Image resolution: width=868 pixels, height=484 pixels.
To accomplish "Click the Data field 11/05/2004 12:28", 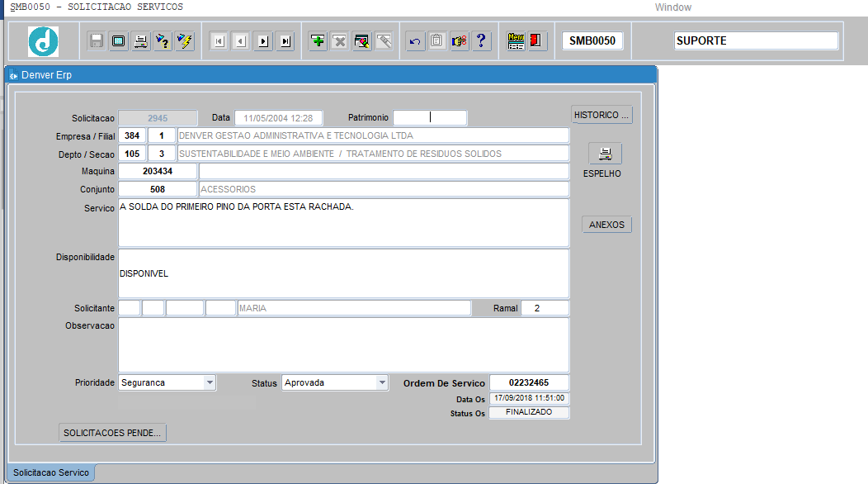I will pyautogui.click(x=278, y=118).
